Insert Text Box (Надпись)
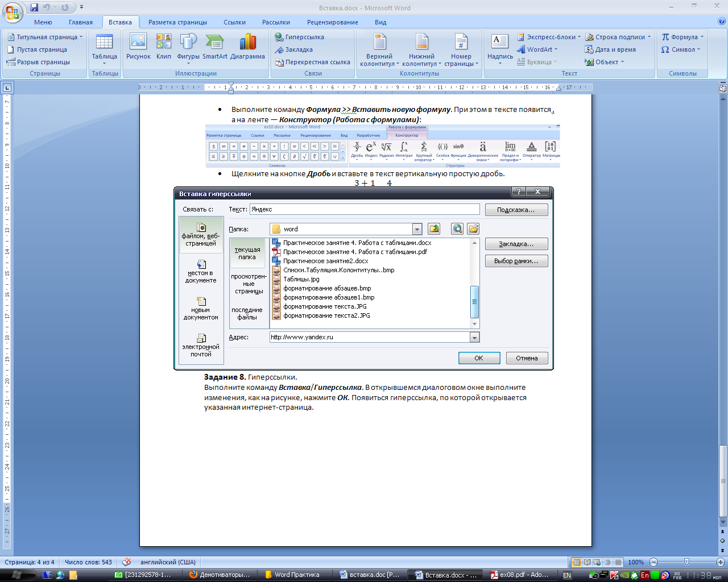 coord(500,49)
